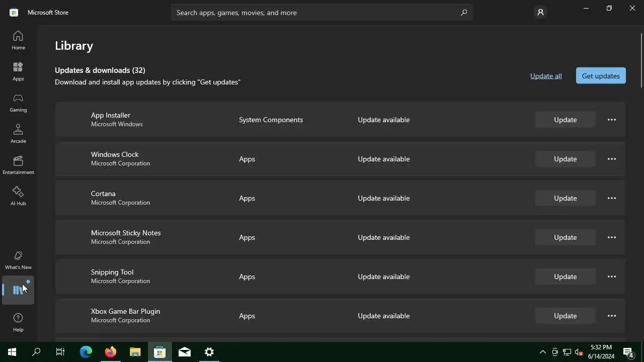Open the Arcade section
Viewport: 644px width, 362px height.
point(18,134)
